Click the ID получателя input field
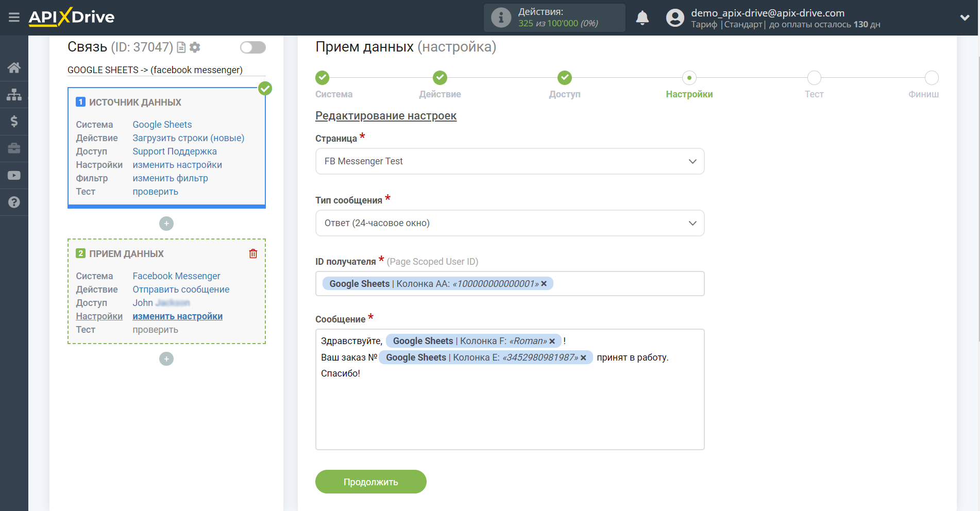 click(x=510, y=284)
